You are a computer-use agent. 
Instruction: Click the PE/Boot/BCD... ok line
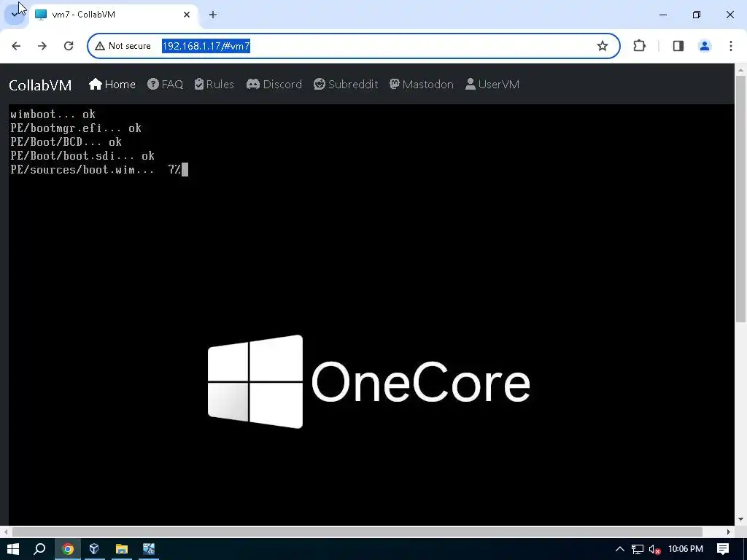tap(66, 142)
